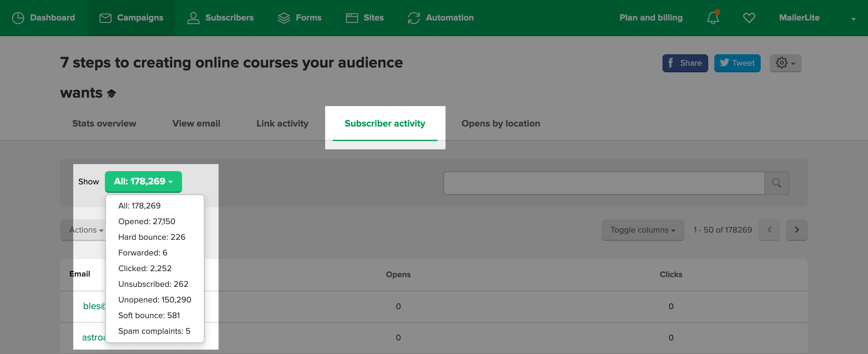Go to next page of subscribers

coord(796,230)
